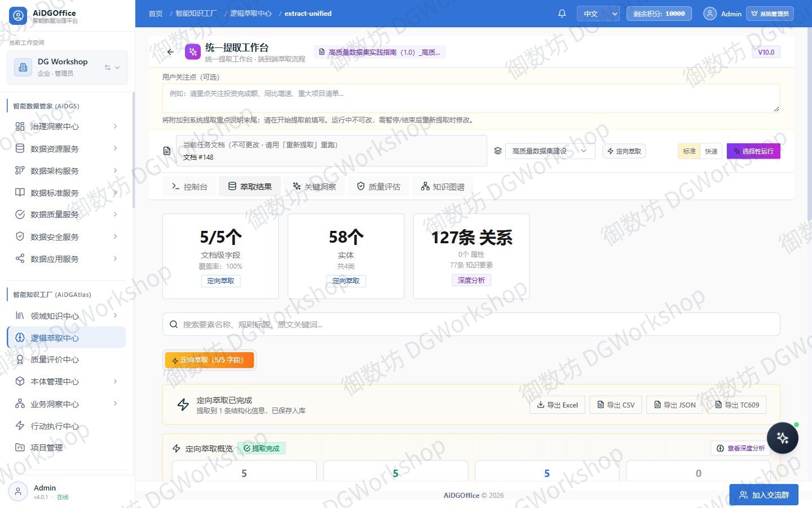Click the 数据标准服务 book icon
The width and height of the screenshot is (812, 508).
pos(20,192)
